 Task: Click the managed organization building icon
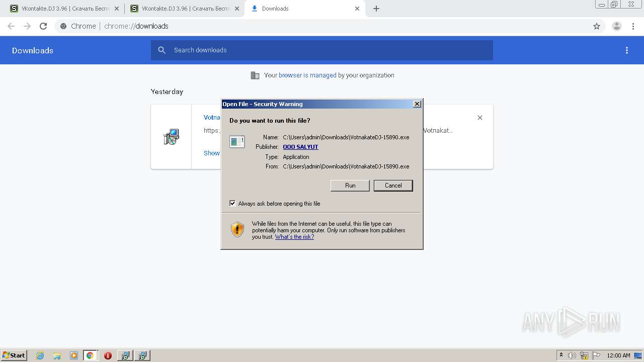pyautogui.click(x=255, y=75)
